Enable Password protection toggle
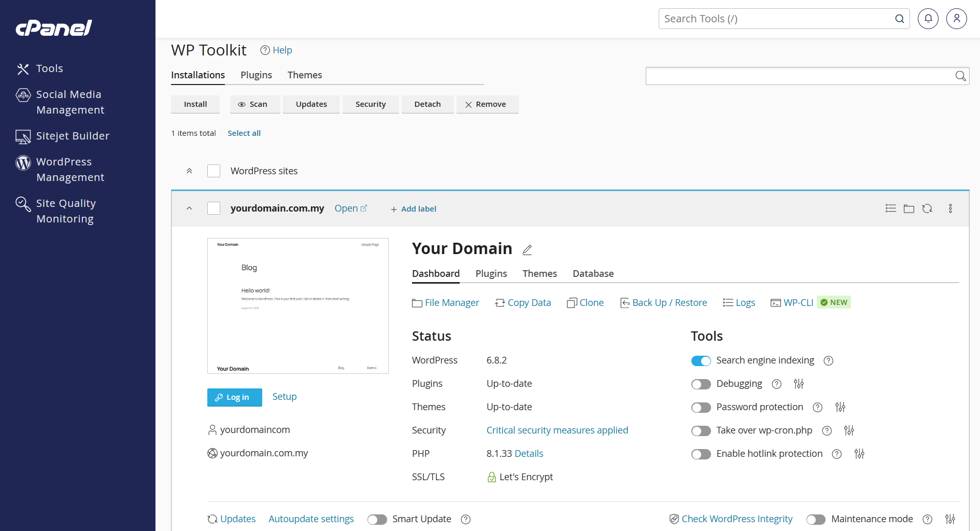 click(701, 408)
